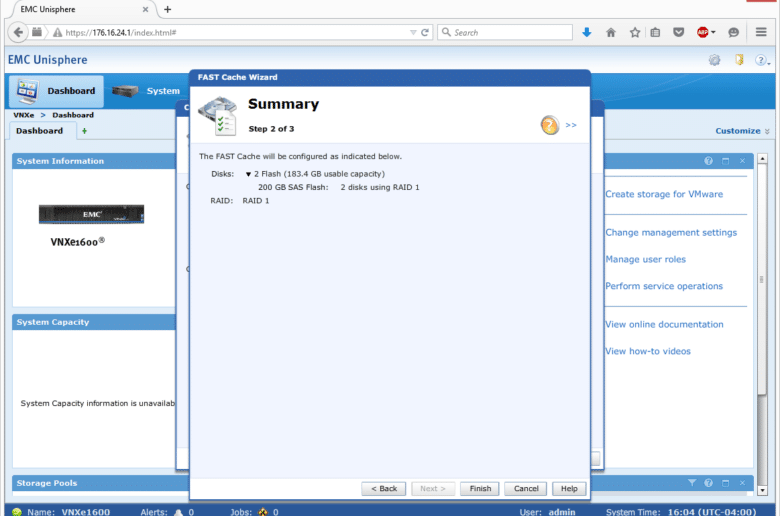Click the wizard Help button
The width and height of the screenshot is (780, 516).
tap(569, 489)
